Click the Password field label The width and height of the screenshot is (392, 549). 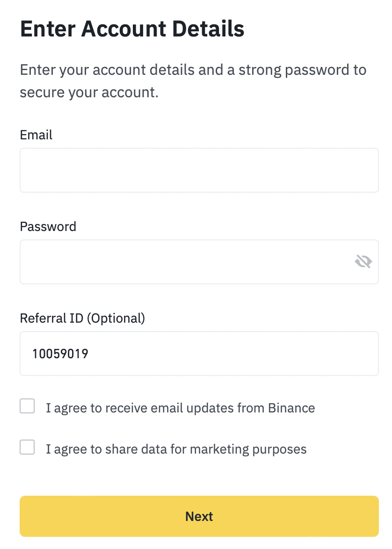point(48,226)
